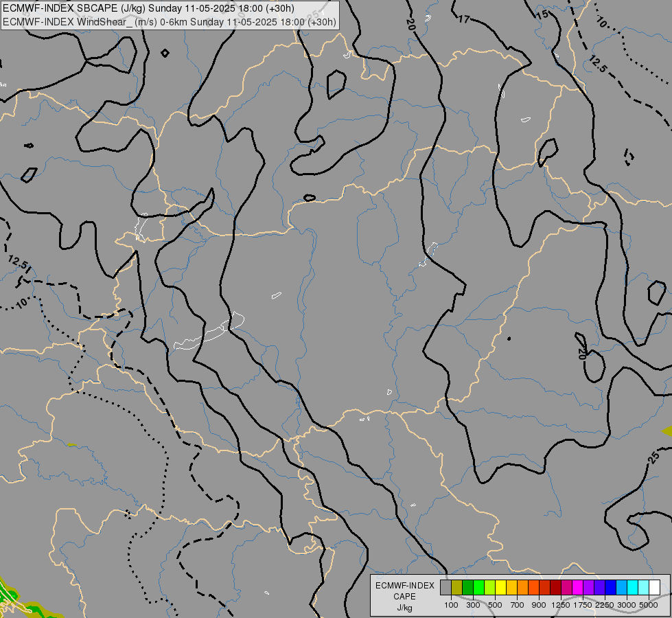This screenshot has height=618, width=672.
Task: Select the bright magenta legend swatch
Action: point(577,588)
